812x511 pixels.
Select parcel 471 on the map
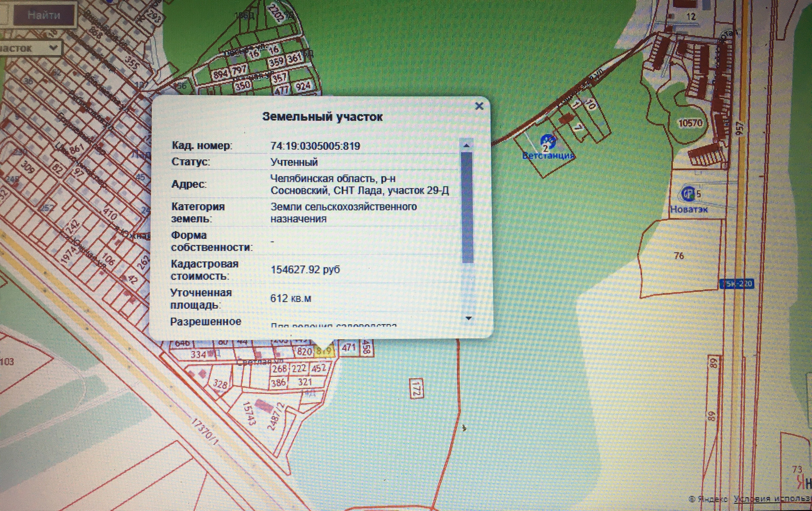point(349,347)
